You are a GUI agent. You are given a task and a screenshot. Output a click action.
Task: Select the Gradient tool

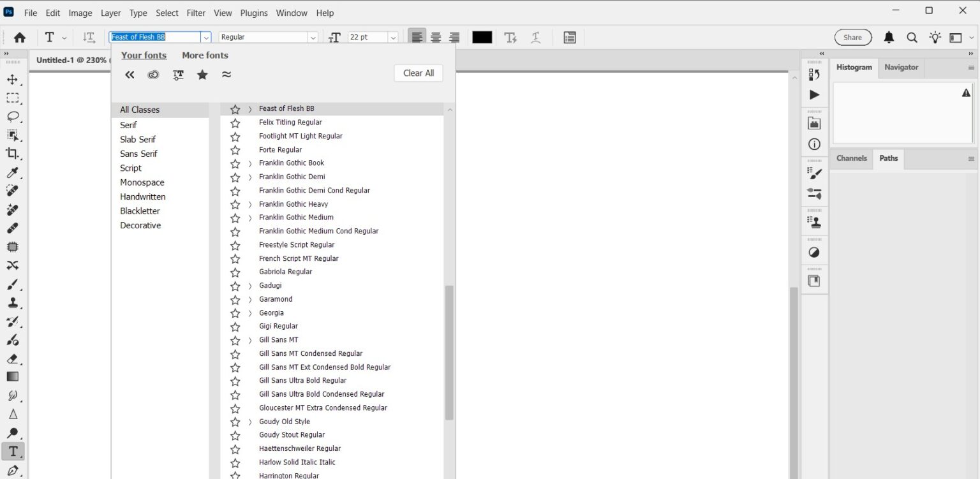pyautogui.click(x=11, y=376)
